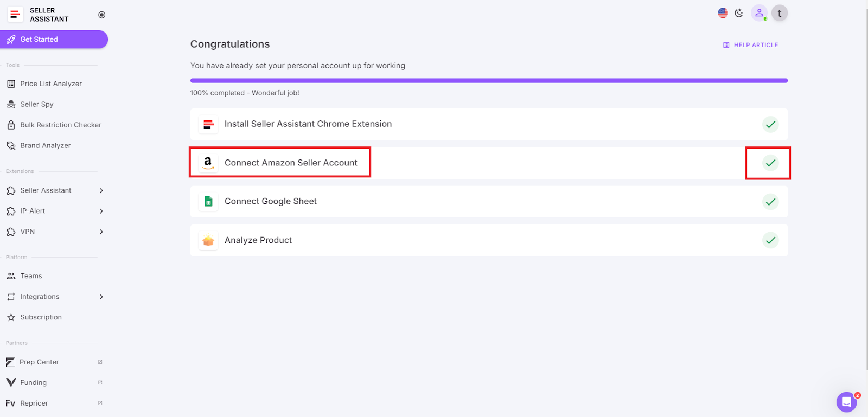Screen dimensions: 868x417
Task: Select the VPN sidebar item
Action: click(x=28, y=232)
